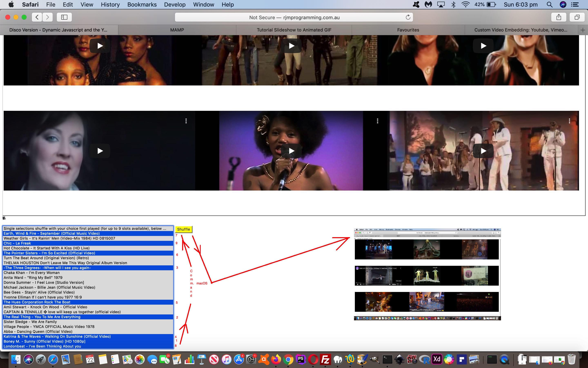This screenshot has height=368, width=588.
Task: Open Finder from the Dock
Action: pos(16,359)
